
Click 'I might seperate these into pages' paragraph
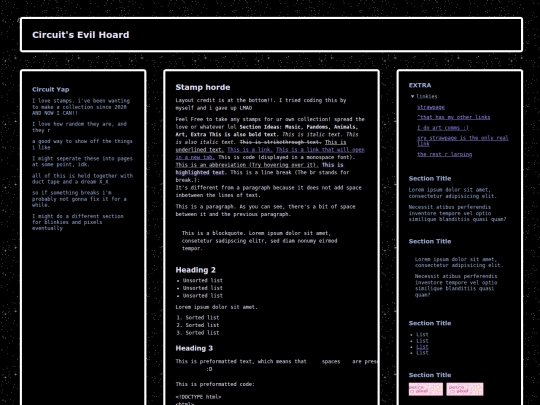[82, 162]
